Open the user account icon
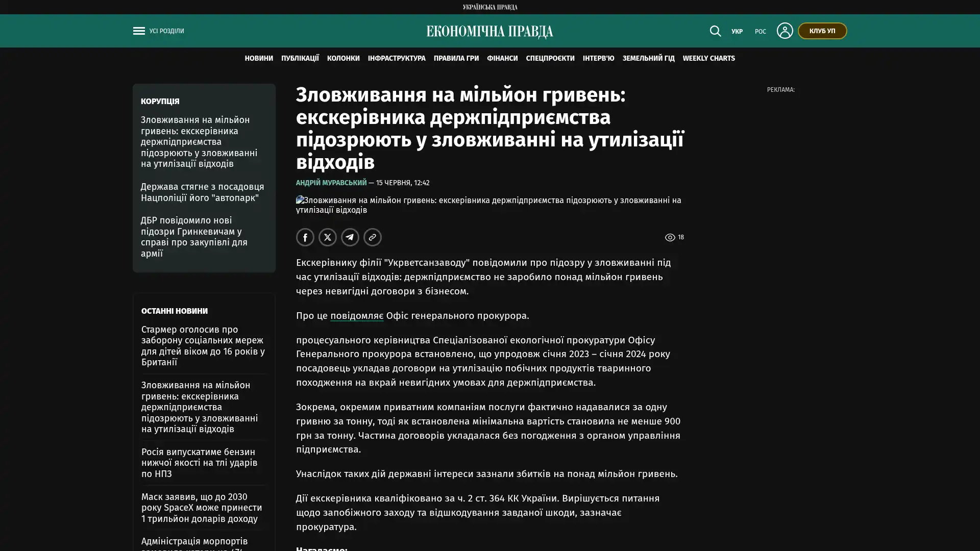The height and width of the screenshot is (551, 980). (785, 31)
